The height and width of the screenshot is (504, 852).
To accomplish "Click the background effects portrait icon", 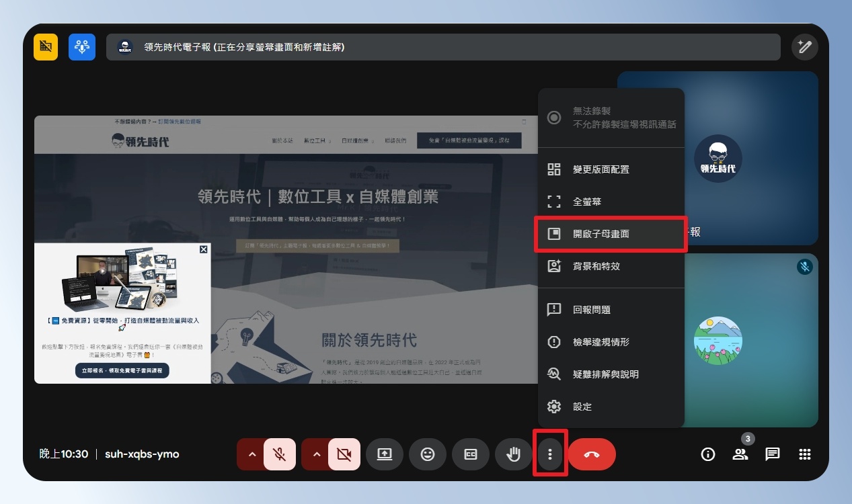I will tap(554, 266).
